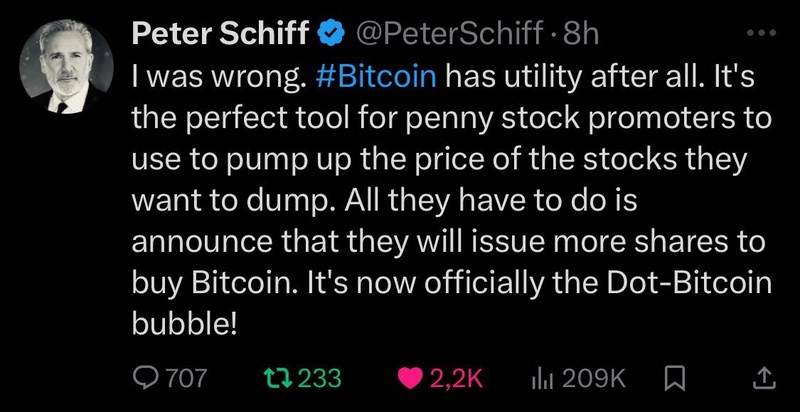Viewport: 800px width, 412px height.
Task: Click the Peter Schiff display name
Action: (221, 34)
